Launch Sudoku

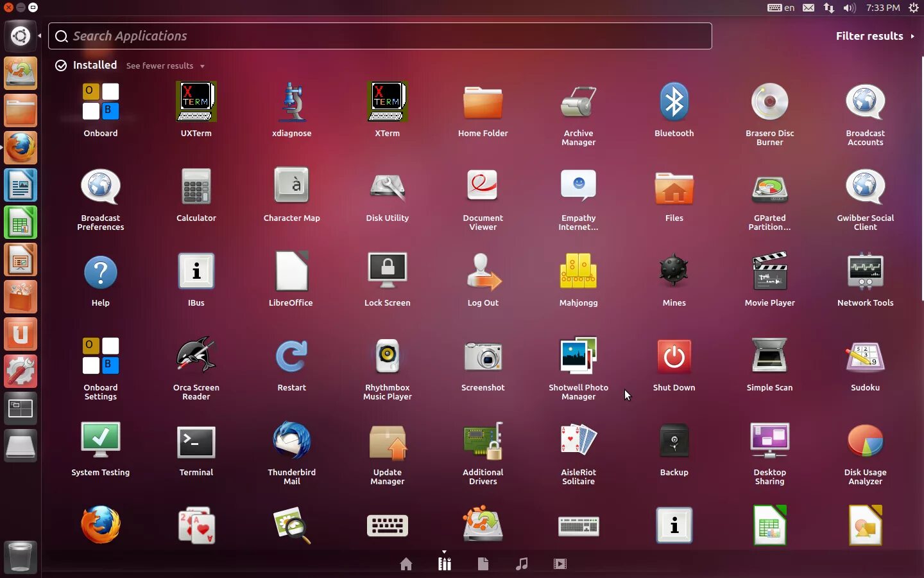[x=866, y=357]
